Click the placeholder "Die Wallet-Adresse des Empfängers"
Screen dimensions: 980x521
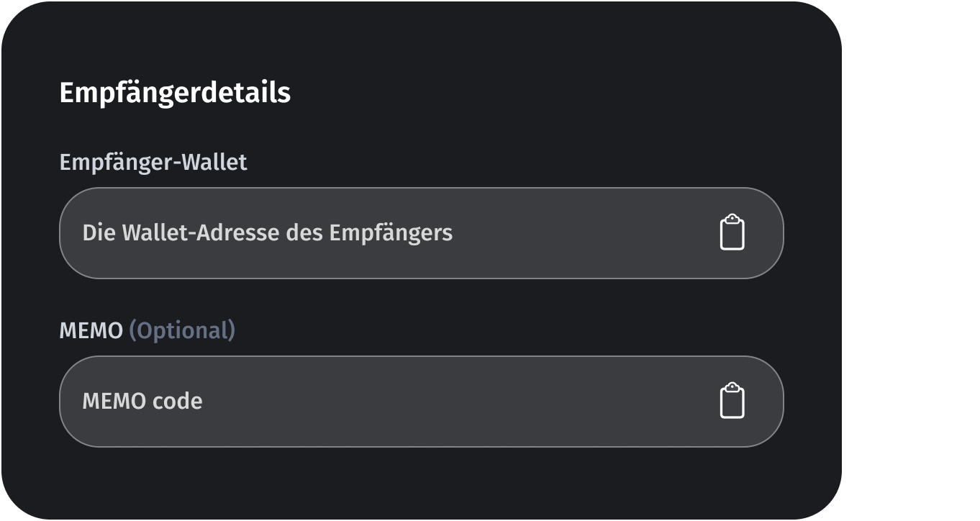tap(267, 233)
